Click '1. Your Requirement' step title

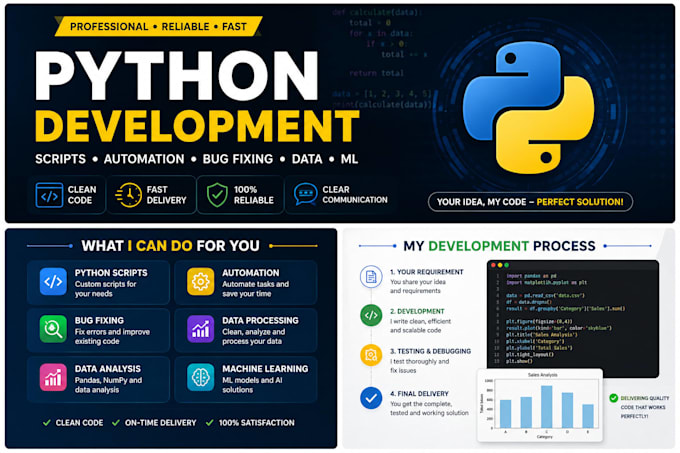click(427, 272)
